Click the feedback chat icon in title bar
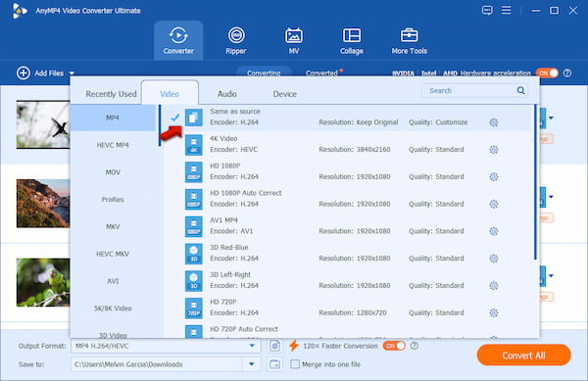The image size is (588, 381). [x=487, y=11]
